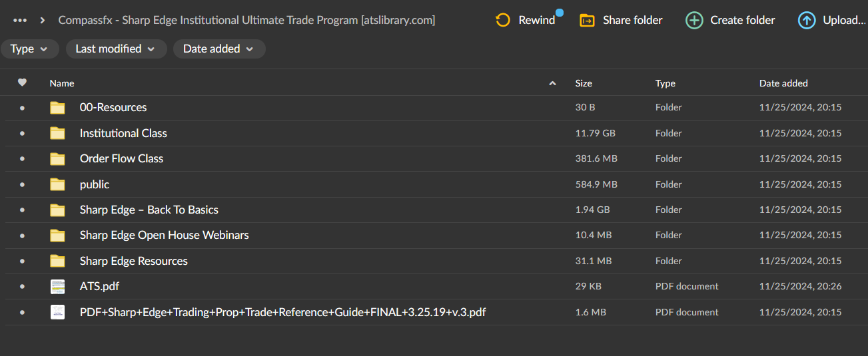
Task: Click the public folder icon
Action: 58,184
